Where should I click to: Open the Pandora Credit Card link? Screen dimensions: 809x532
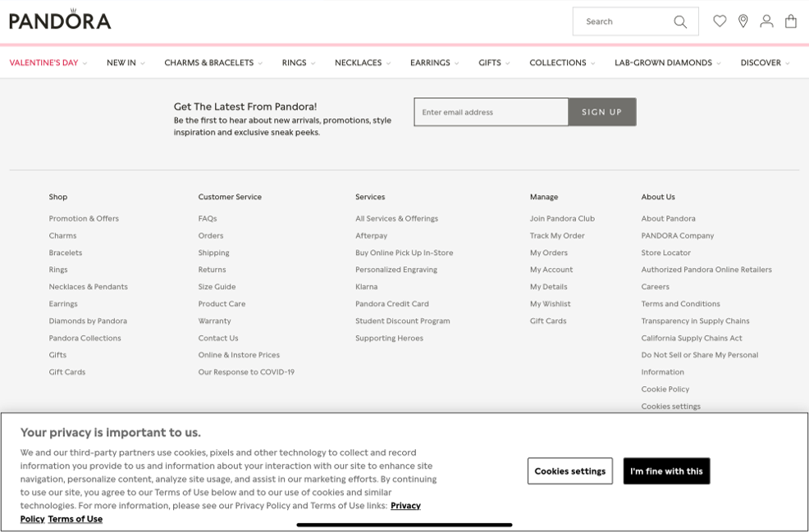(x=392, y=303)
